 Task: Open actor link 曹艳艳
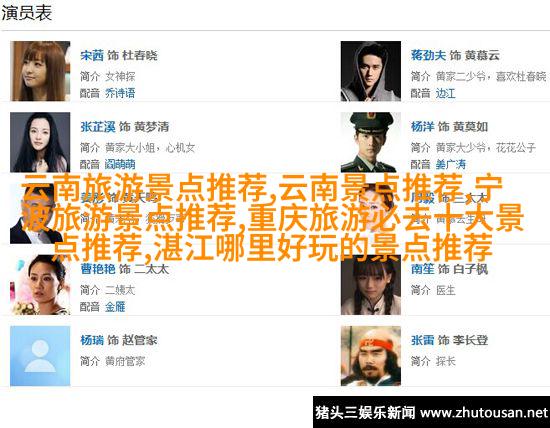coord(98,269)
